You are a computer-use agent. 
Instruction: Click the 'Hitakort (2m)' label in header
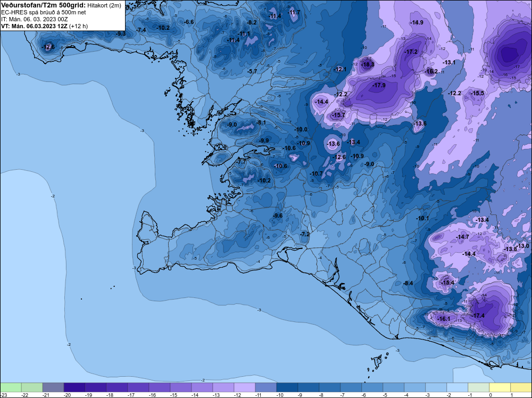(104, 5)
